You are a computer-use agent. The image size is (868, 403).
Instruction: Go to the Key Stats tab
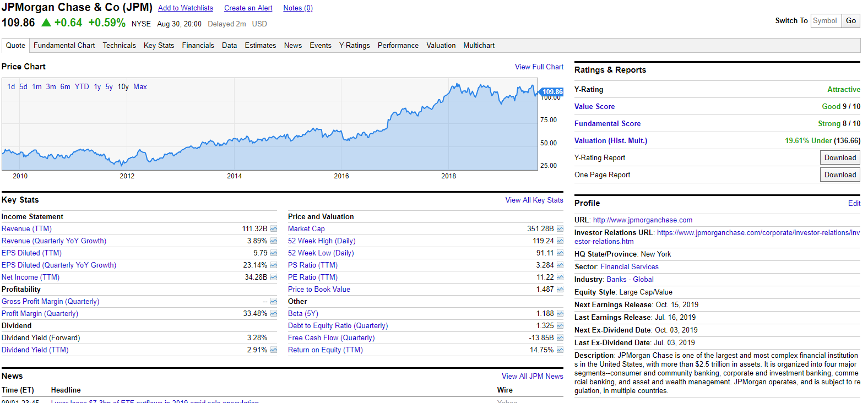(159, 46)
